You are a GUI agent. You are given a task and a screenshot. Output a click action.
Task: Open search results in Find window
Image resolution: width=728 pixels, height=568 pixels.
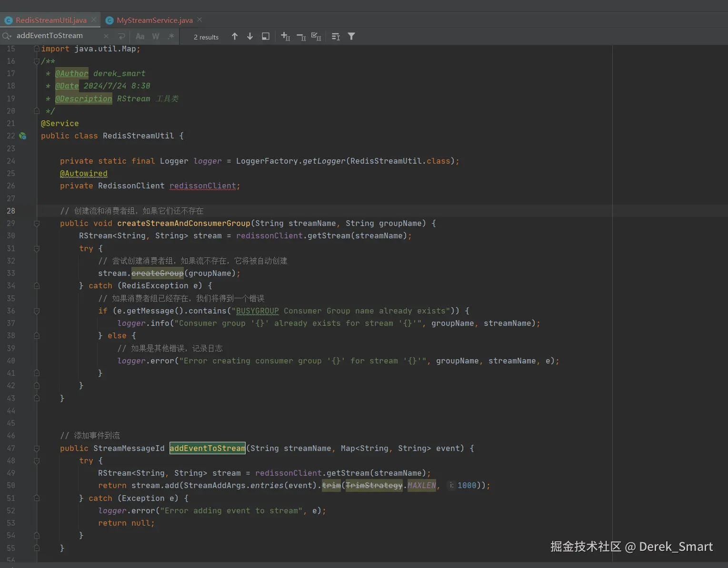[266, 37]
